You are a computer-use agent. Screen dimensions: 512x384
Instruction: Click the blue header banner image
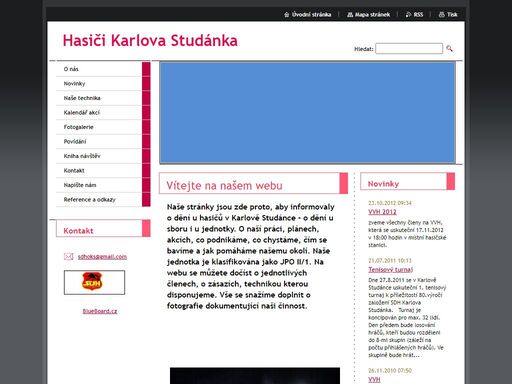point(307,113)
